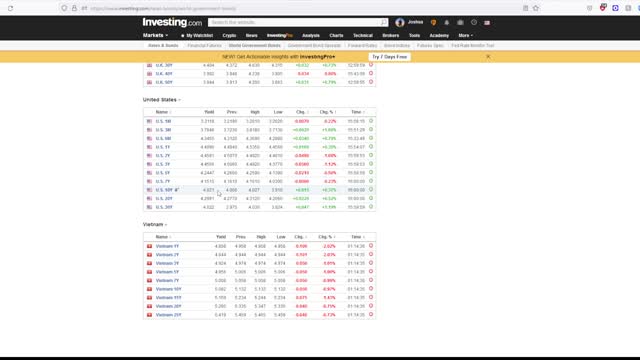Switch to the Government Bond Spreads sub-tab

[314, 46]
